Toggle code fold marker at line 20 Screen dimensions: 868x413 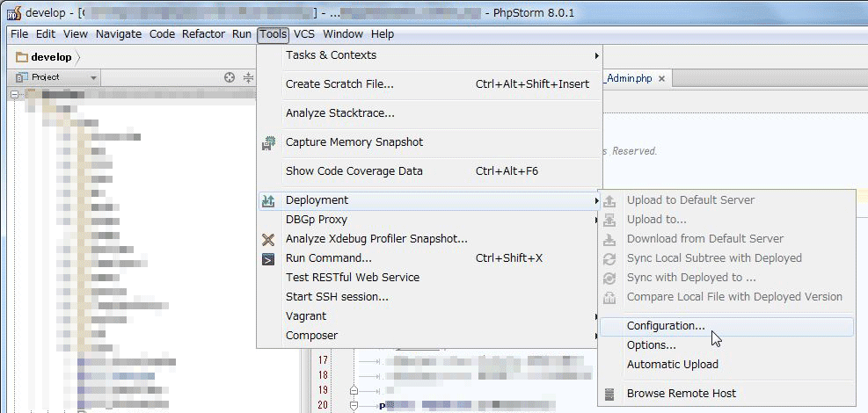click(x=354, y=406)
